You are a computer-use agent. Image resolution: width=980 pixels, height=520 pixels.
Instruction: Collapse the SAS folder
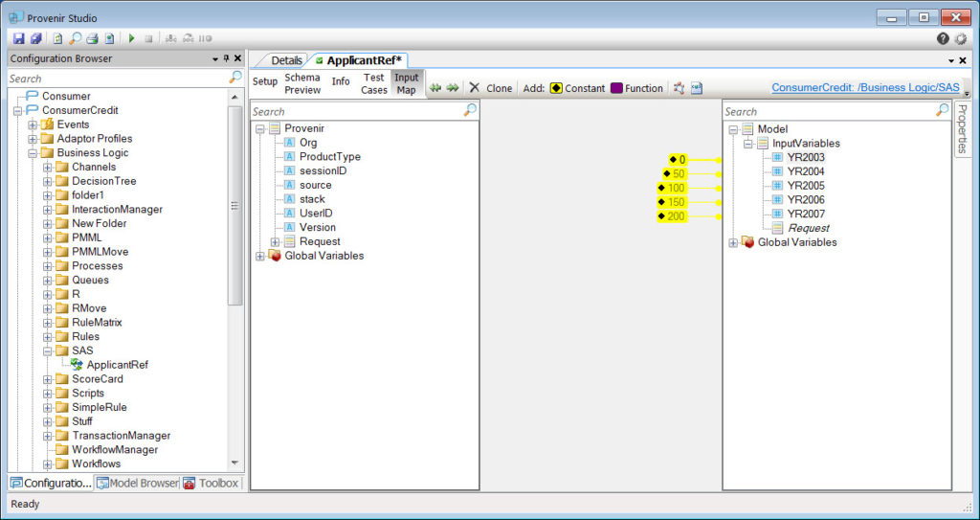[x=48, y=351]
